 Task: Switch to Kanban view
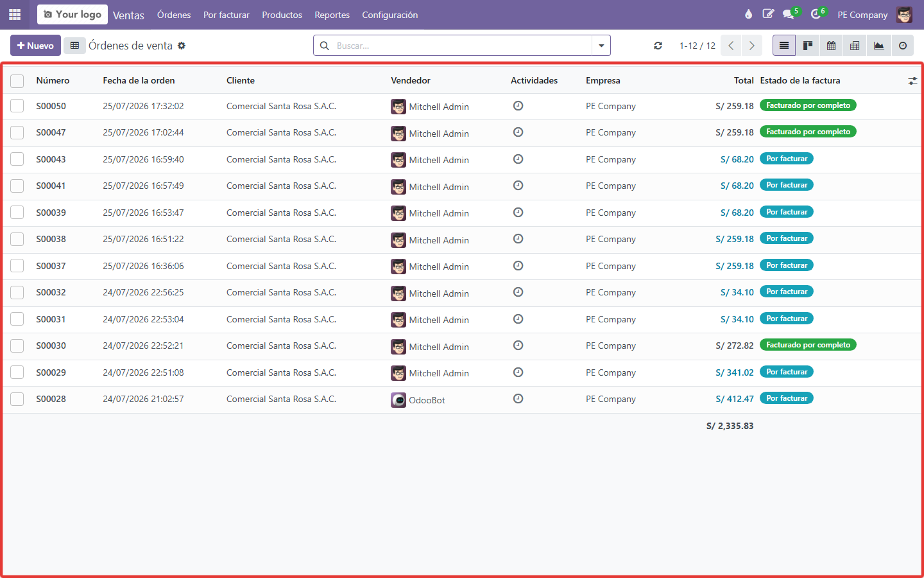(808, 46)
